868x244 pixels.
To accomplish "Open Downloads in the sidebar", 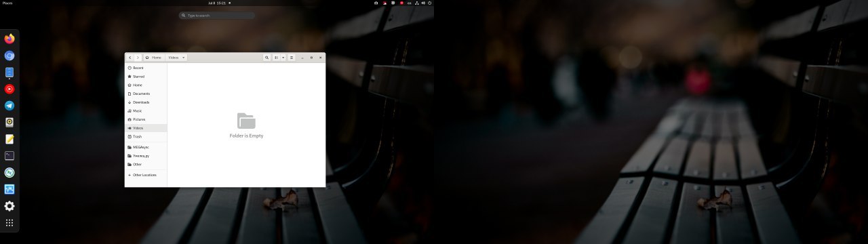I will (x=146, y=102).
